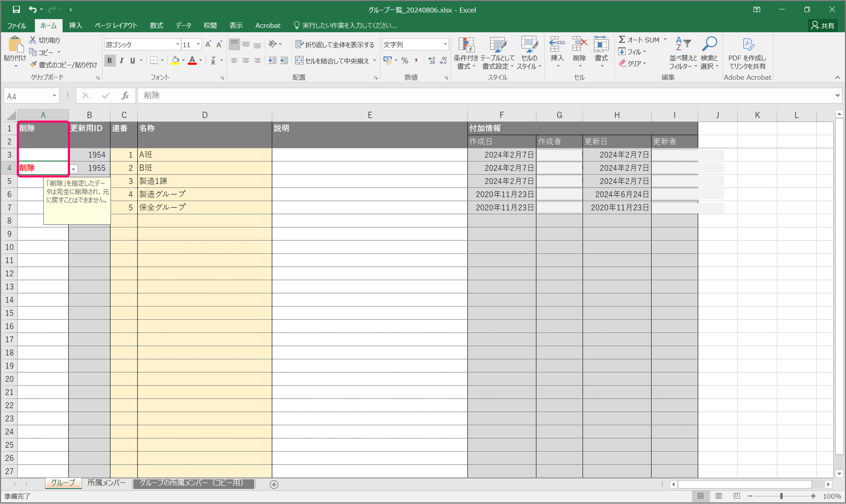Open the 数式 ribbon tab
This screenshot has height=504, width=846.
click(x=156, y=25)
